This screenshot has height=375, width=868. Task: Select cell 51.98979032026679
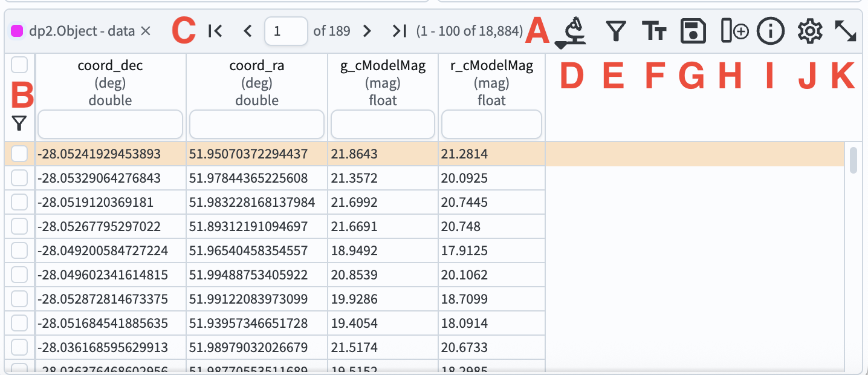pos(257,348)
